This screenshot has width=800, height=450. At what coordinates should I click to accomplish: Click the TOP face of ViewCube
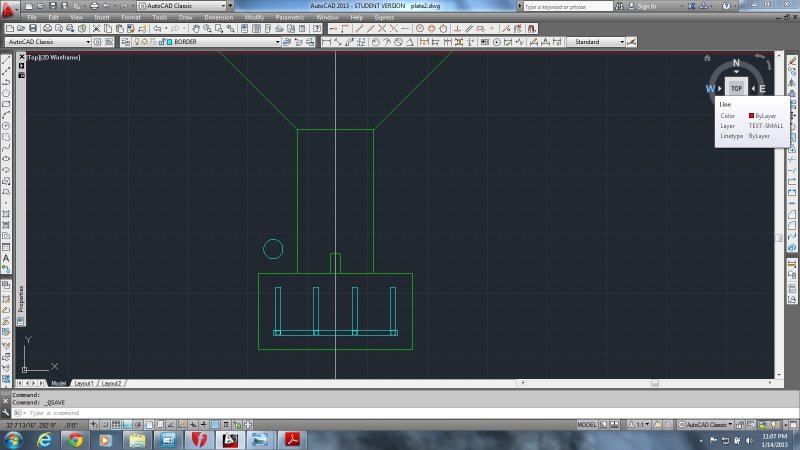coord(736,88)
